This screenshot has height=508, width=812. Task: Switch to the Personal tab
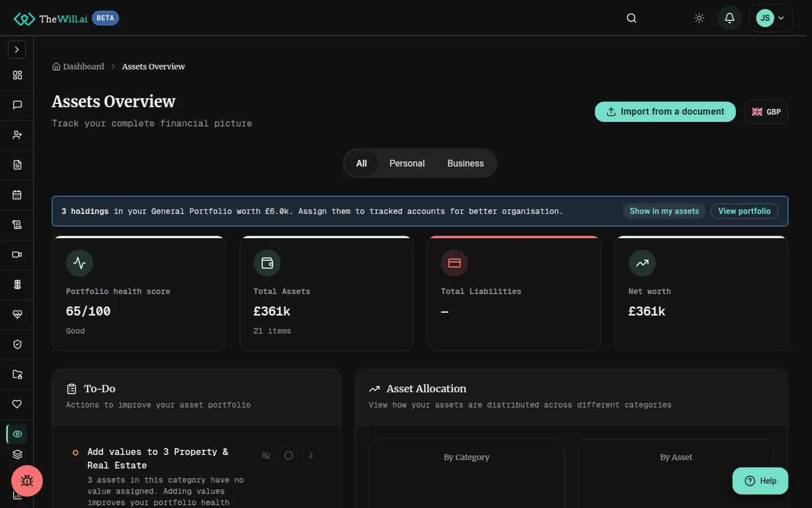[x=407, y=163]
